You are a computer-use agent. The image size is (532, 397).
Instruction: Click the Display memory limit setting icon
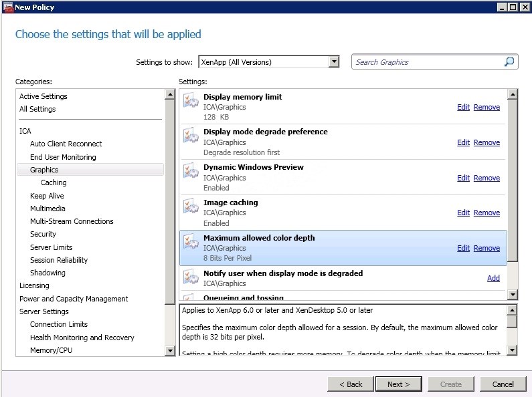point(191,101)
